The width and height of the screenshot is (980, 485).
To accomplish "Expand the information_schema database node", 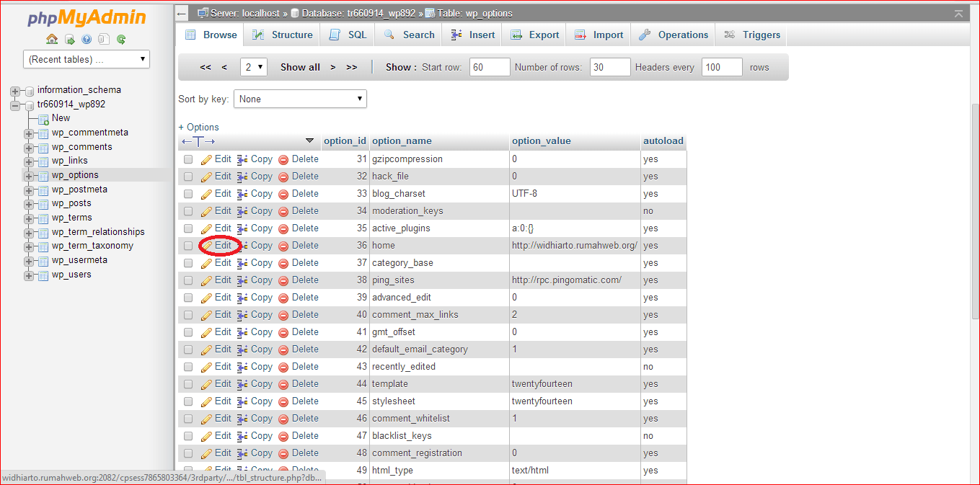I will 15,91.
